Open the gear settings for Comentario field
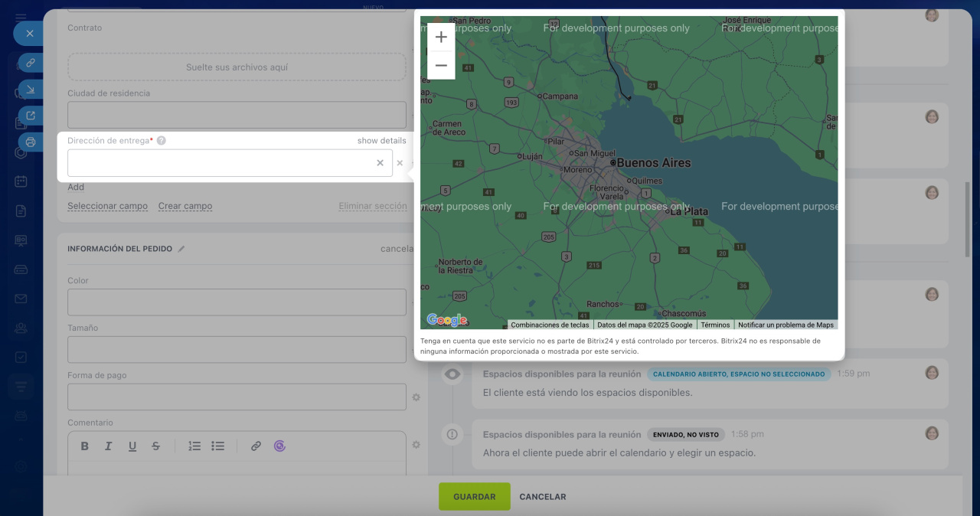 pyautogui.click(x=416, y=445)
